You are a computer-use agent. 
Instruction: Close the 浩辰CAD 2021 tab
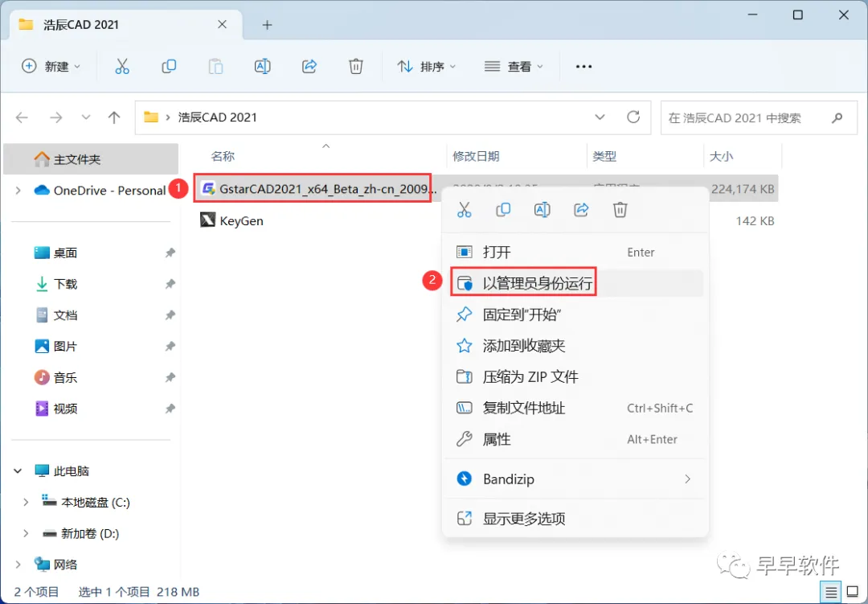(x=222, y=24)
